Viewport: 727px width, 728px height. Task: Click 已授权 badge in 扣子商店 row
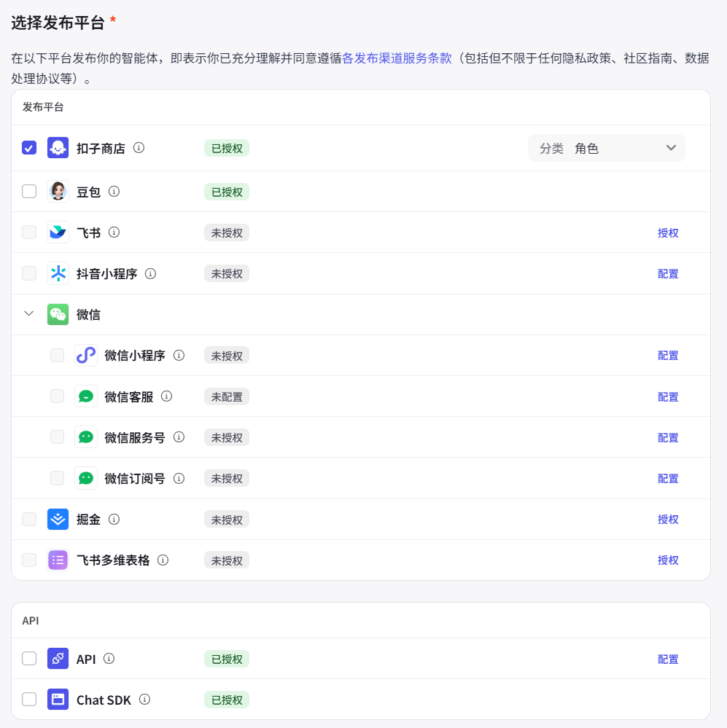(227, 148)
